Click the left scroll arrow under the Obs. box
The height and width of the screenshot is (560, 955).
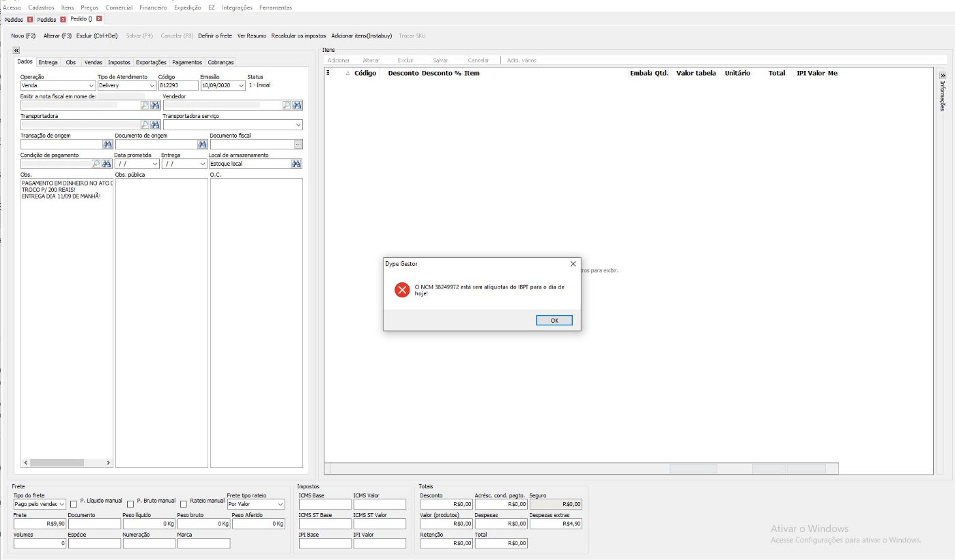[26, 462]
